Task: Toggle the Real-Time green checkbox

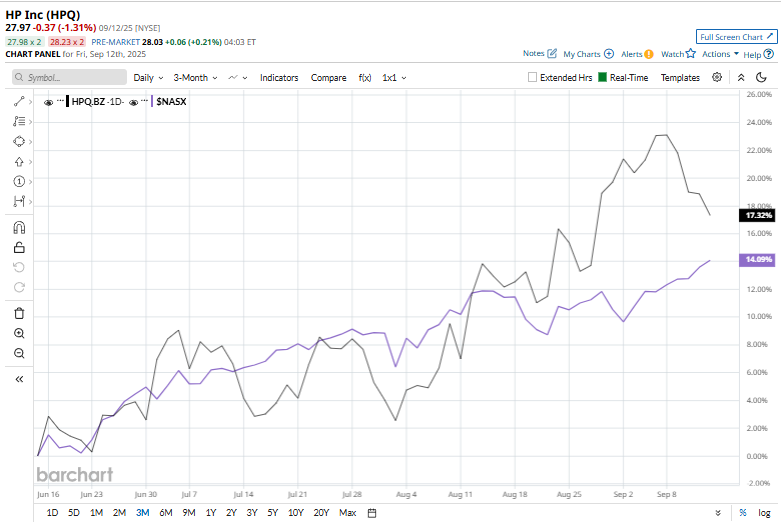Action: pyautogui.click(x=602, y=77)
